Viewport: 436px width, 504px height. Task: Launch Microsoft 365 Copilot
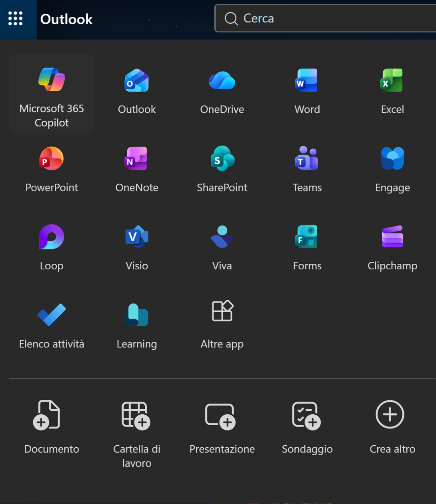click(52, 94)
